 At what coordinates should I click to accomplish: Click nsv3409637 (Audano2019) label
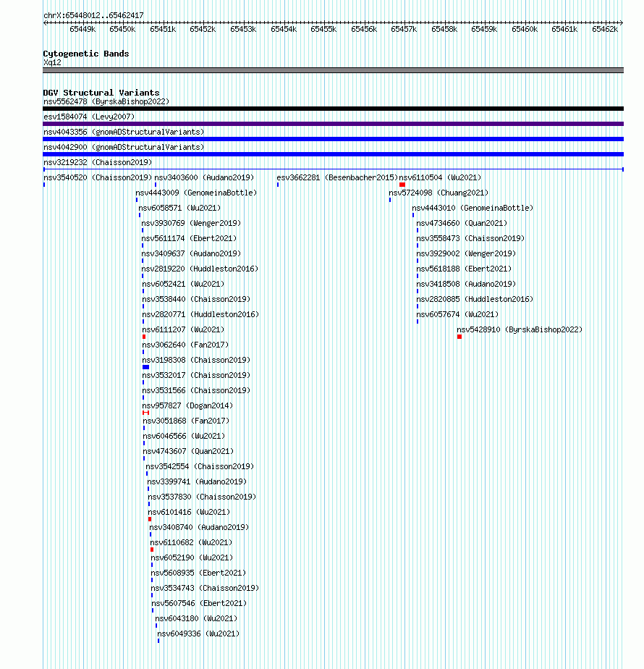[191, 254]
